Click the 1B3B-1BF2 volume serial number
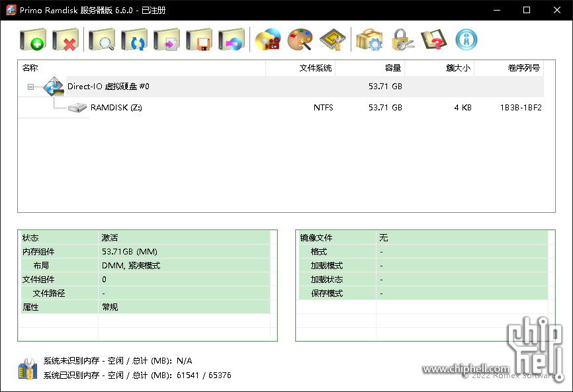Screen dimensions: 573x392 click(x=521, y=108)
